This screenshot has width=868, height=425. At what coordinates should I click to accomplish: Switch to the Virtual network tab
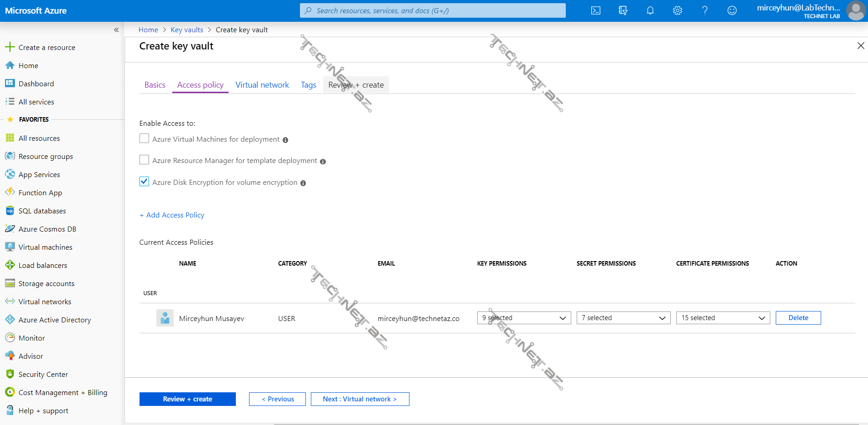262,85
